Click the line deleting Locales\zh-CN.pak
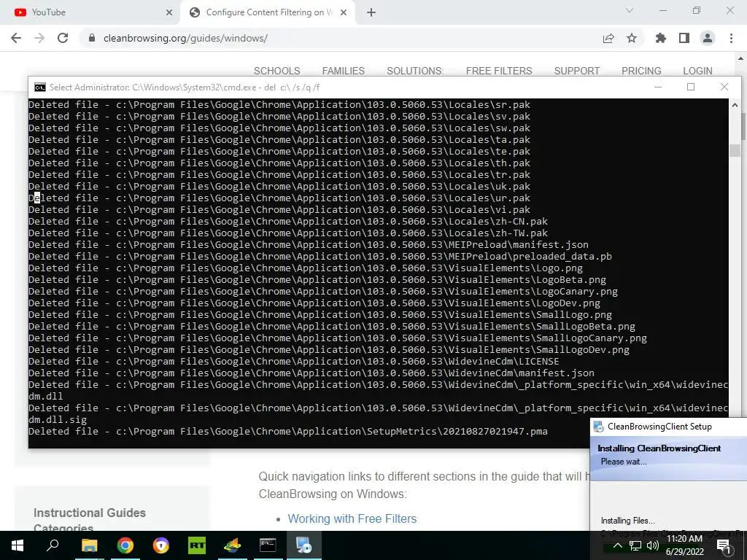 click(x=287, y=222)
